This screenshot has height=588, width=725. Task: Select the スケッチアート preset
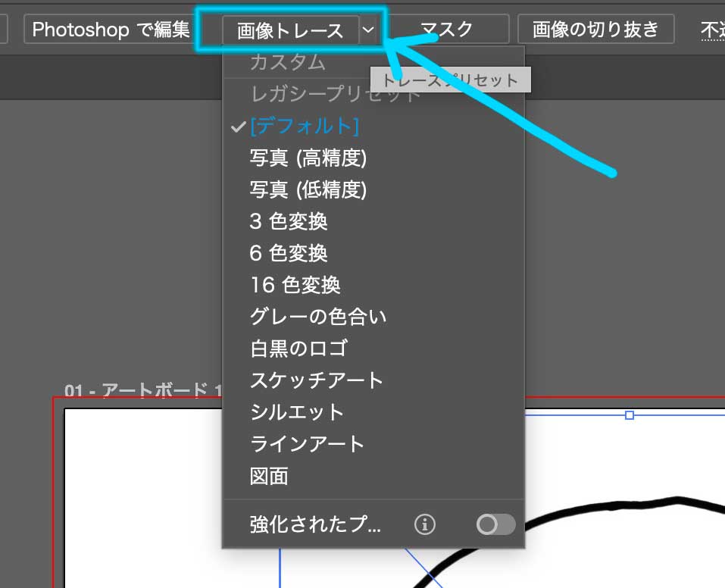(315, 380)
